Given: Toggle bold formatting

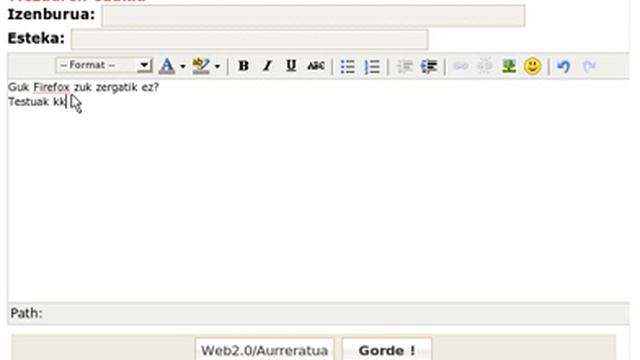Looking at the screenshot, I should coord(243,66).
